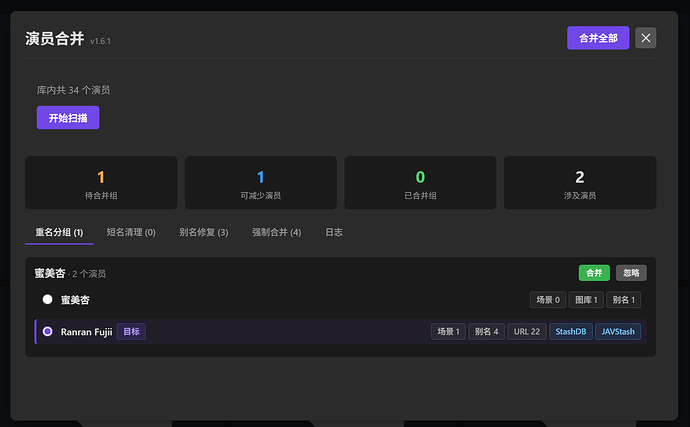This screenshot has width=690, height=427.
Task: Click the 图库 1 badge for 蜜美杏
Action: [x=586, y=300]
